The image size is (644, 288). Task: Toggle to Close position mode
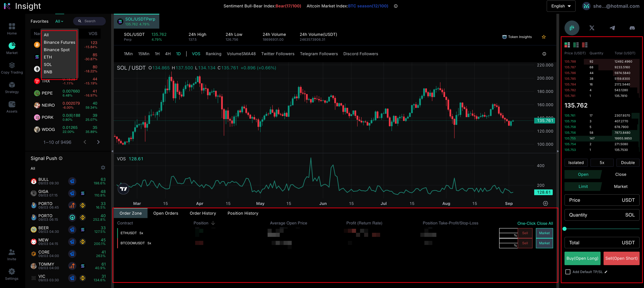tap(621, 174)
